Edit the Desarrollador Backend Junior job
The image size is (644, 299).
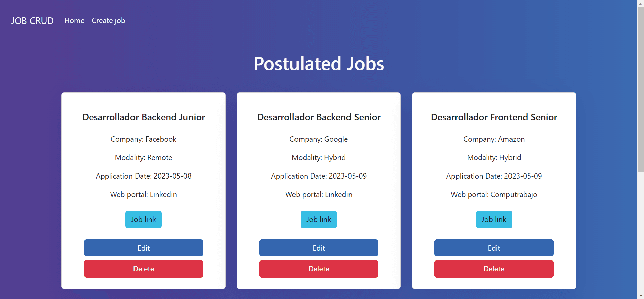144,248
